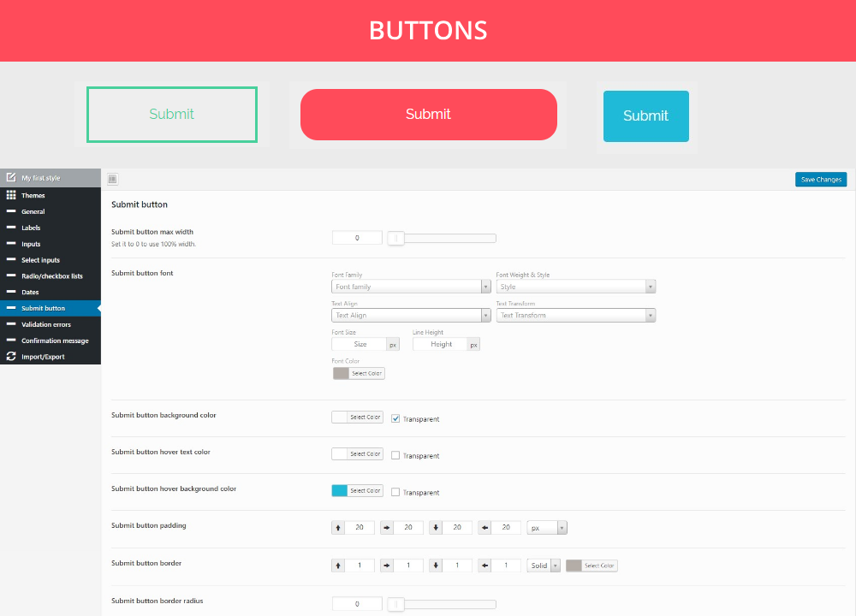The height and width of the screenshot is (616, 856).
Task: Click the border right arrow icon
Action: (x=387, y=566)
